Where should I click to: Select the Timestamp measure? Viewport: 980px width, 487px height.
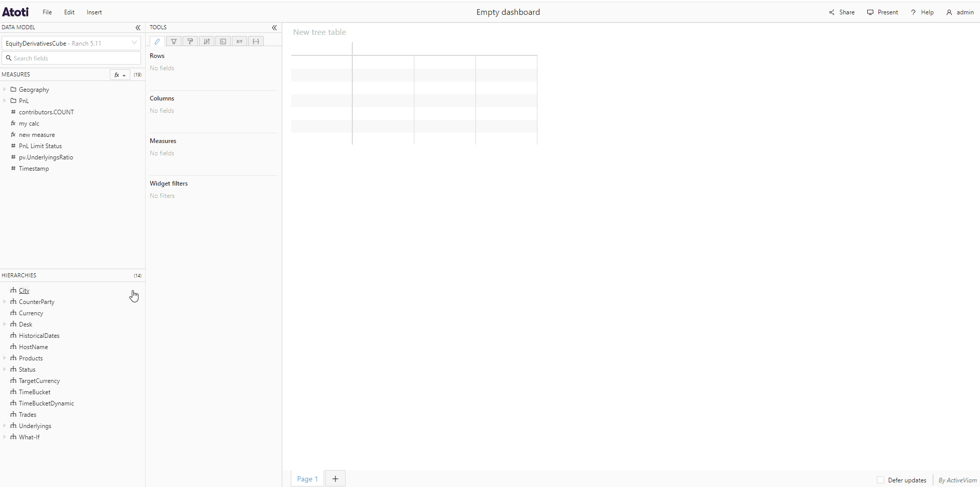click(x=34, y=169)
